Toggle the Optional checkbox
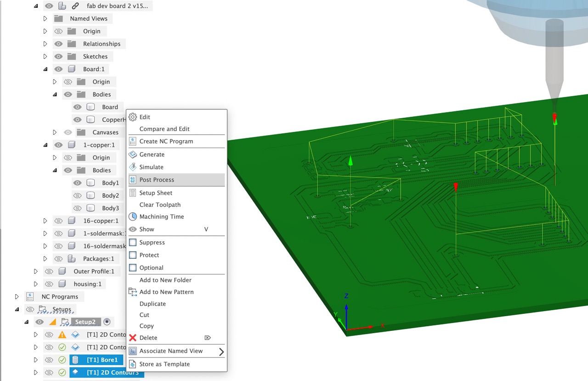 133,267
